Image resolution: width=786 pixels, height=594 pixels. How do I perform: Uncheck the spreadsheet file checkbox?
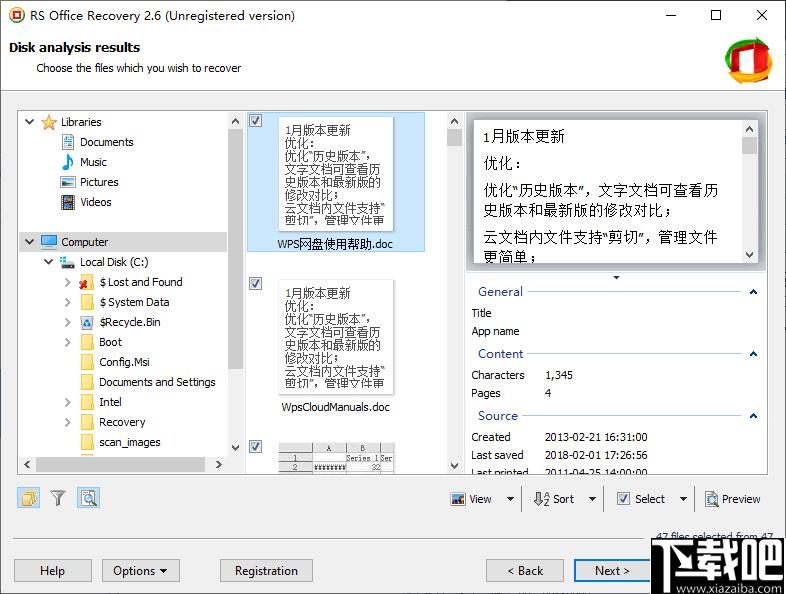pos(256,446)
